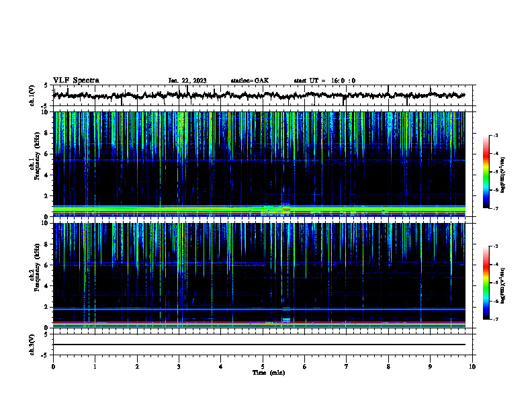Click the ch.1 waveform trace at top
The width and height of the screenshot is (532, 411).
pos(259,95)
